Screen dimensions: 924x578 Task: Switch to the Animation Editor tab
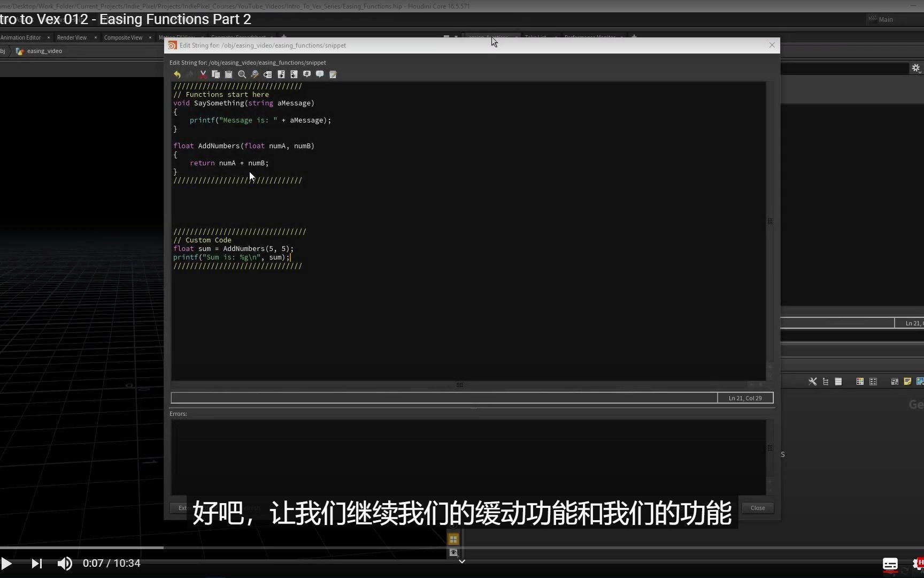[x=20, y=37]
